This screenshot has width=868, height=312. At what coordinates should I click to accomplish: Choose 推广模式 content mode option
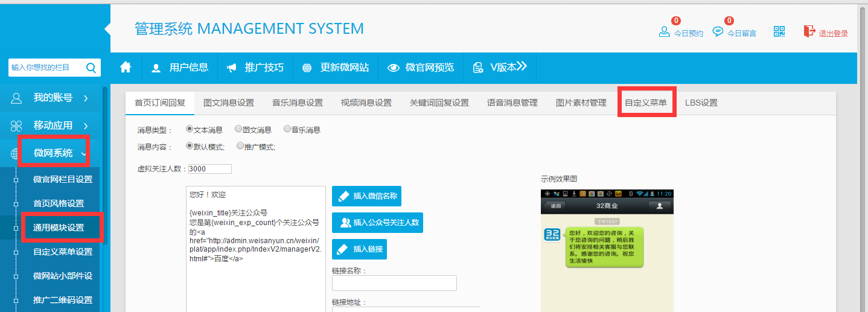tap(240, 146)
